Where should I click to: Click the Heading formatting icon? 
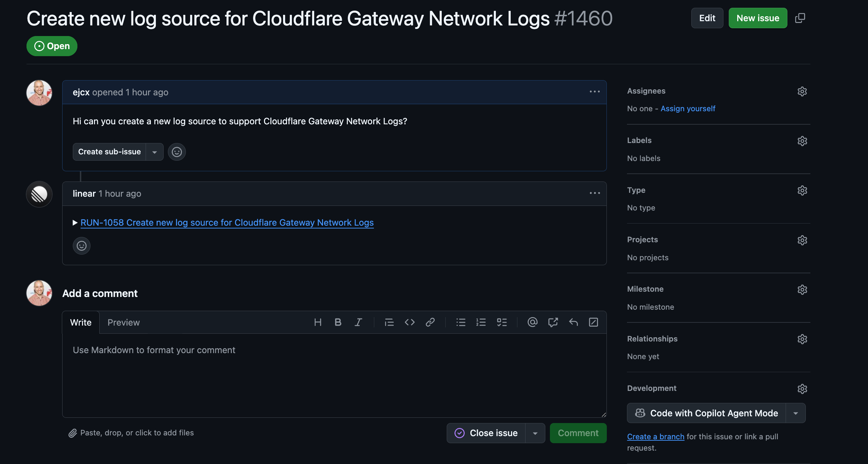point(318,322)
